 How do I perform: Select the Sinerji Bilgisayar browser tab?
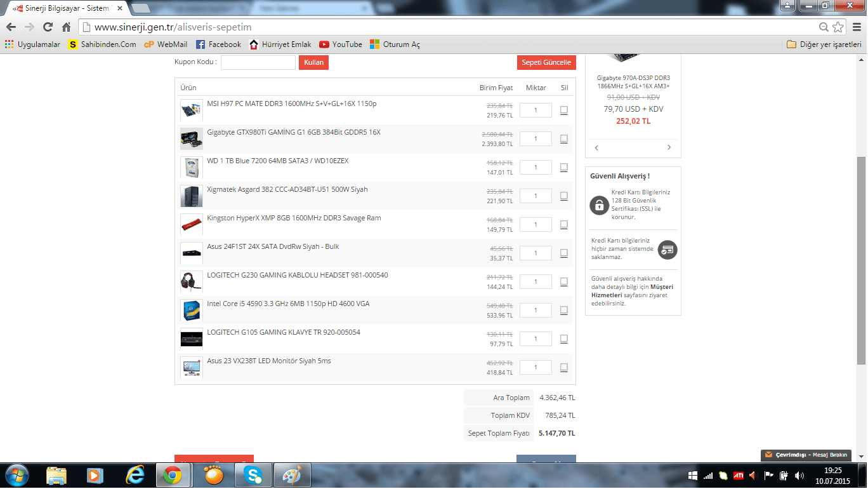click(66, 8)
